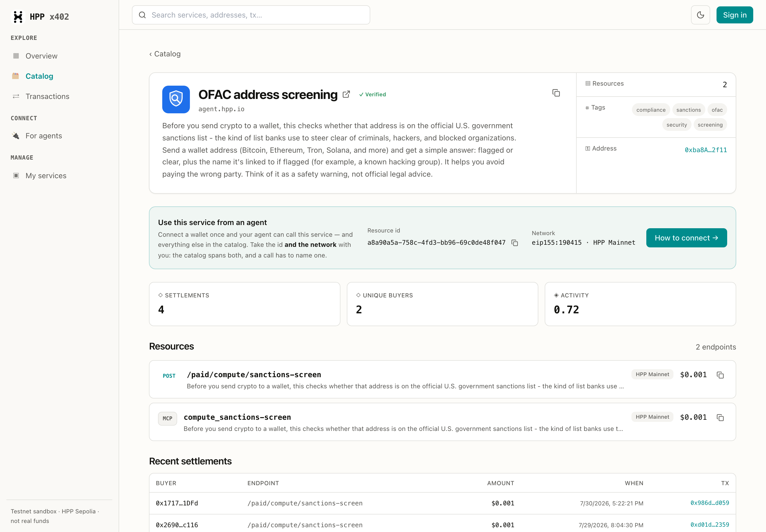Open the compute_sanctions-screen MCP resource
This screenshot has width=766, height=532.
[x=443, y=422]
